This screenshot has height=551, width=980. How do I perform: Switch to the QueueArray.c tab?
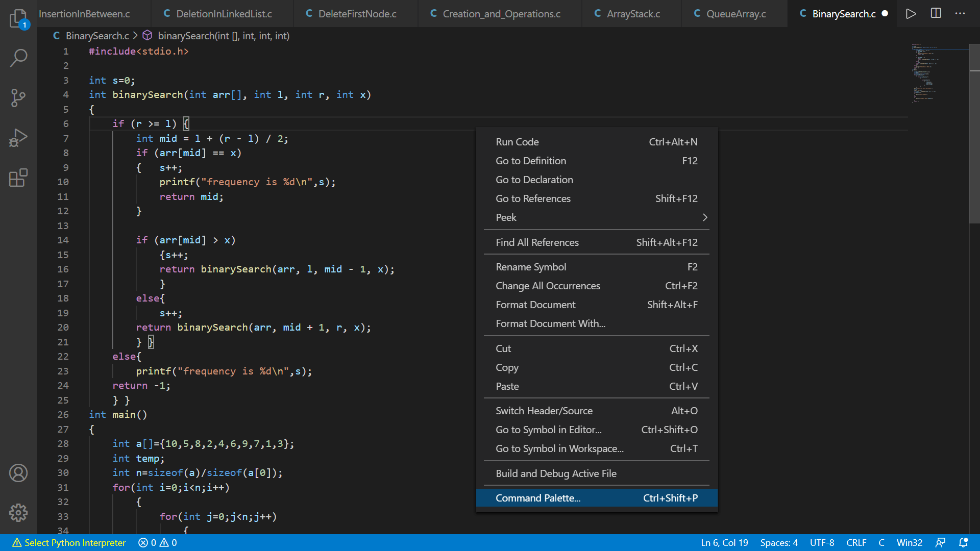click(x=736, y=14)
